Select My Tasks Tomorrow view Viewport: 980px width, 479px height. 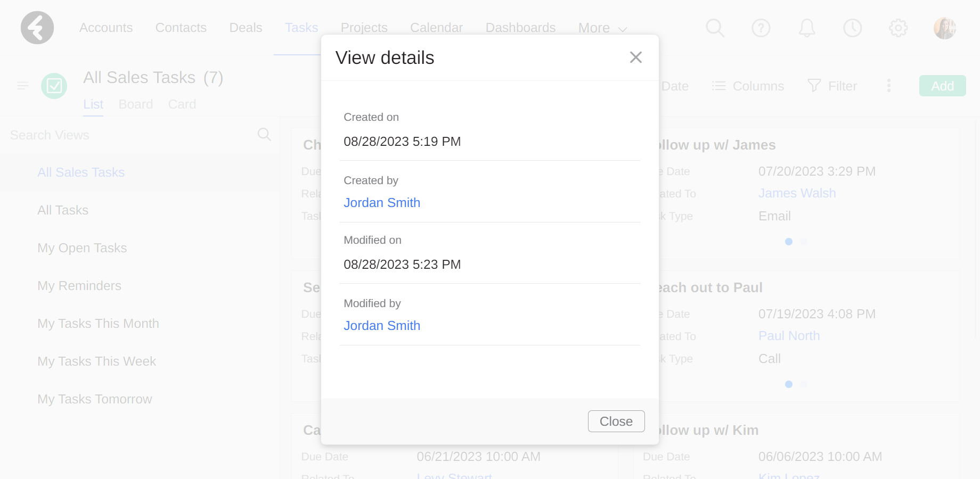(95, 399)
